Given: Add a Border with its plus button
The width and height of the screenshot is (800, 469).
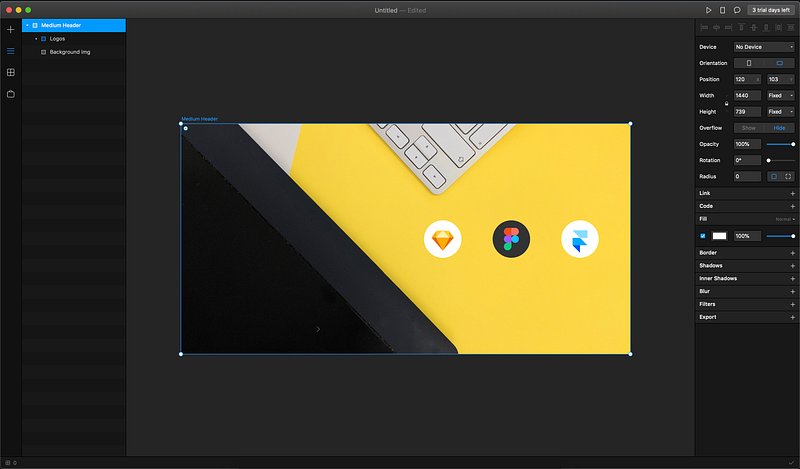Looking at the screenshot, I should (792, 253).
